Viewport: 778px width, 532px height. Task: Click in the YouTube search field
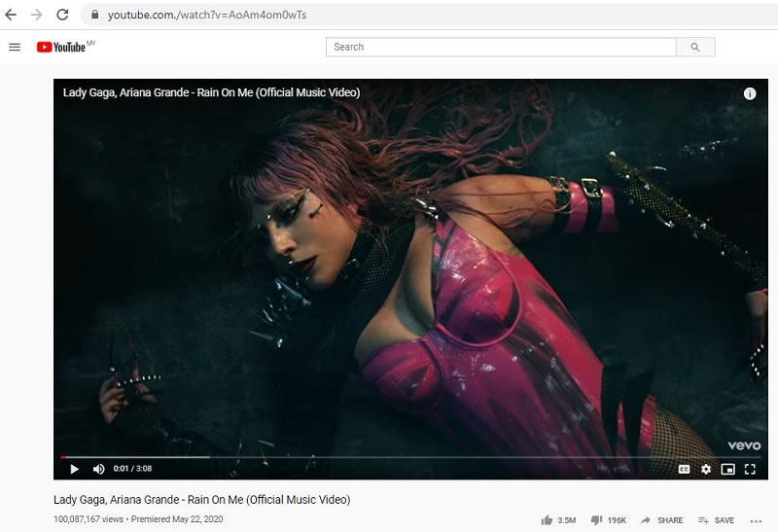[x=501, y=47]
